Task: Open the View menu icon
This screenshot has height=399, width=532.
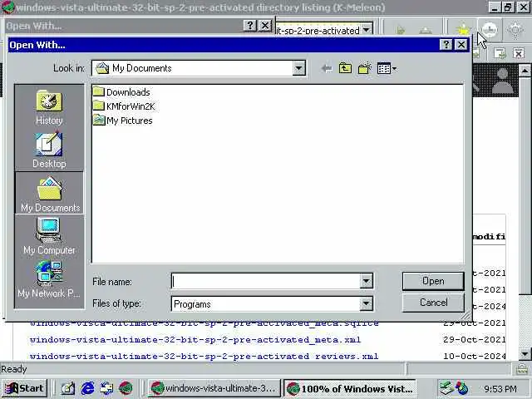Action: [387, 68]
